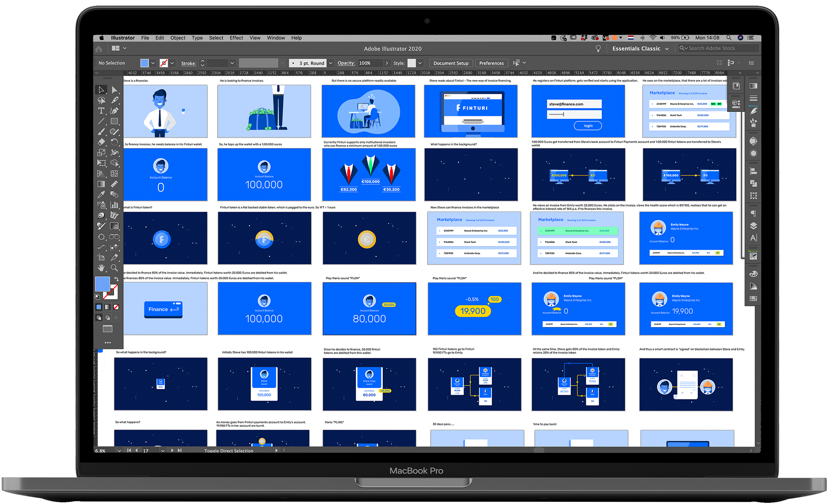Screen dimensions: 830x504
Task: Select the Line Segment tool
Action: pos(101,121)
